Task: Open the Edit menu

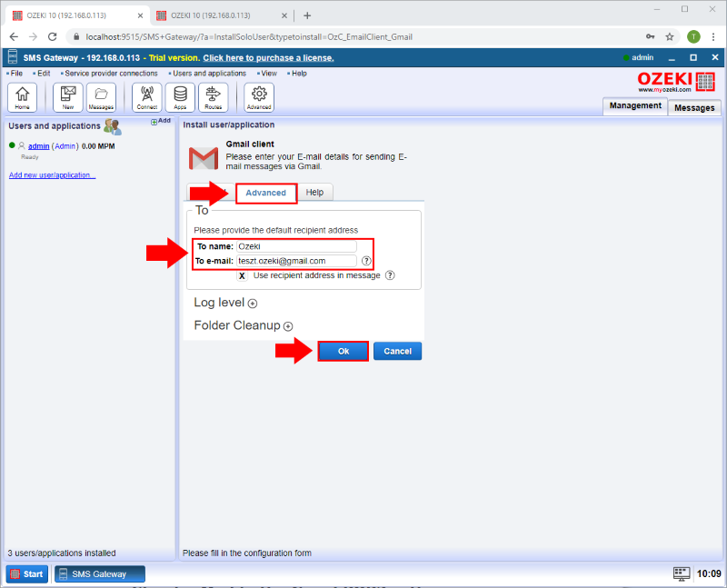Action: click(42, 74)
